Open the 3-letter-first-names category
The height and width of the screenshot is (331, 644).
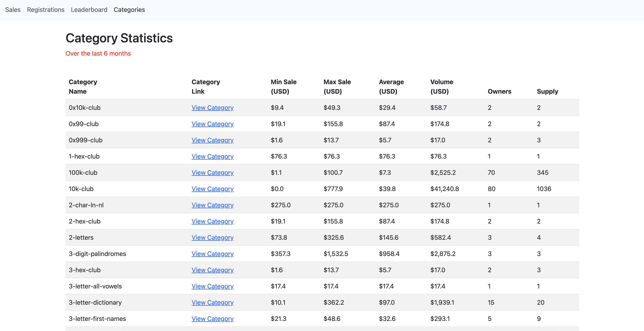(212, 319)
